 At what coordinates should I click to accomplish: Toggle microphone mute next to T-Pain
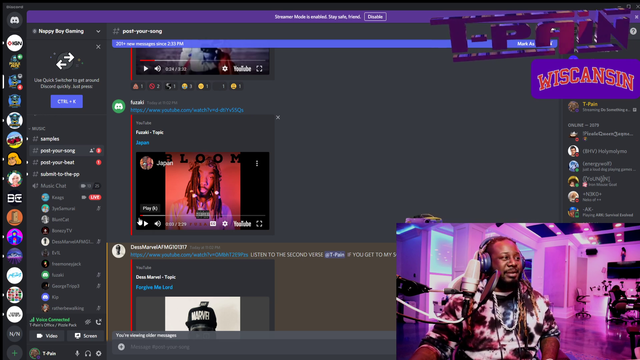(77, 353)
